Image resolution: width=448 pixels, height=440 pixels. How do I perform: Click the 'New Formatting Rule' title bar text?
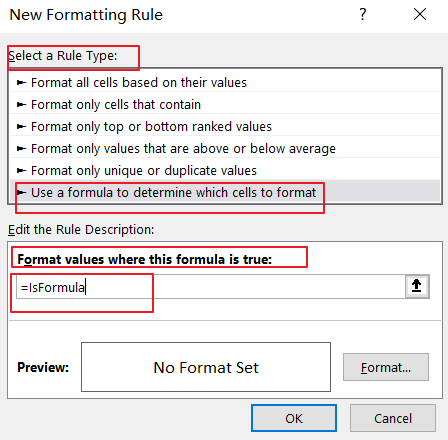click(86, 15)
